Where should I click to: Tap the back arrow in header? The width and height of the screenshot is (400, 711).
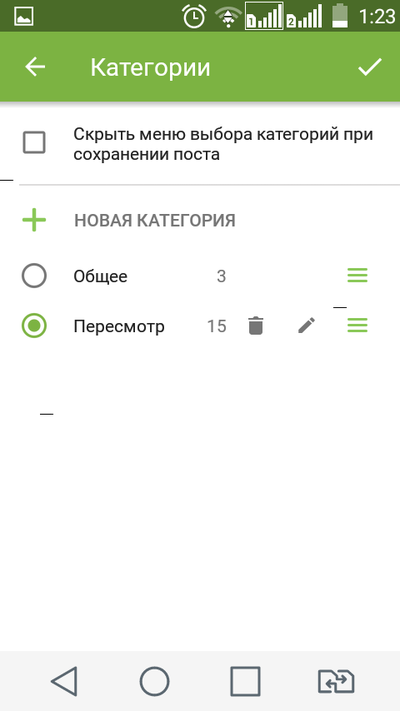[x=35, y=67]
